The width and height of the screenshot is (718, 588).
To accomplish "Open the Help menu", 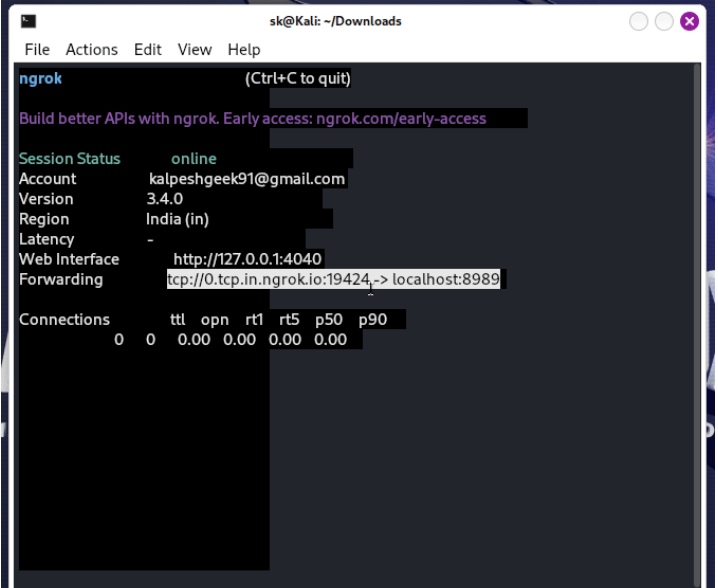I will click(x=244, y=49).
